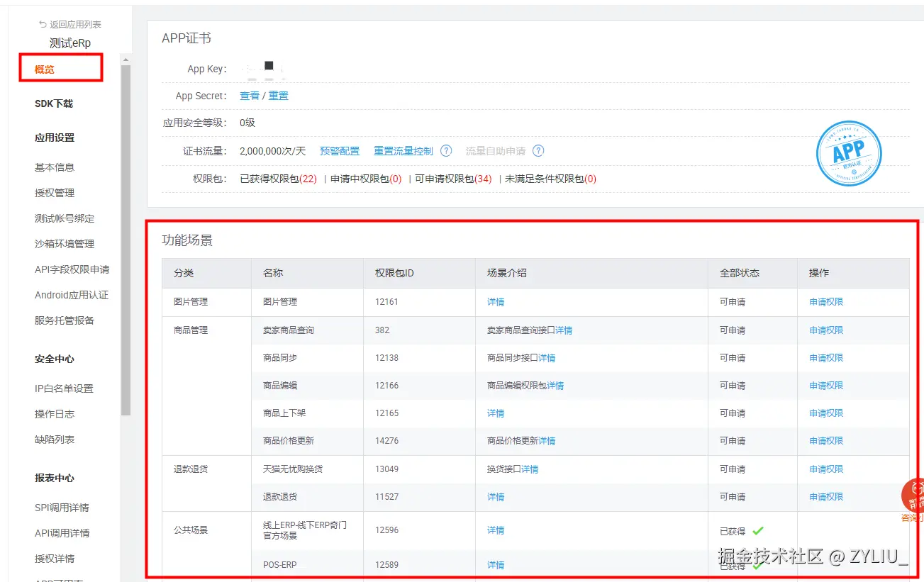The height and width of the screenshot is (582, 924).
Task: Click 已获得权限包(22) filter
Action: (279, 179)
